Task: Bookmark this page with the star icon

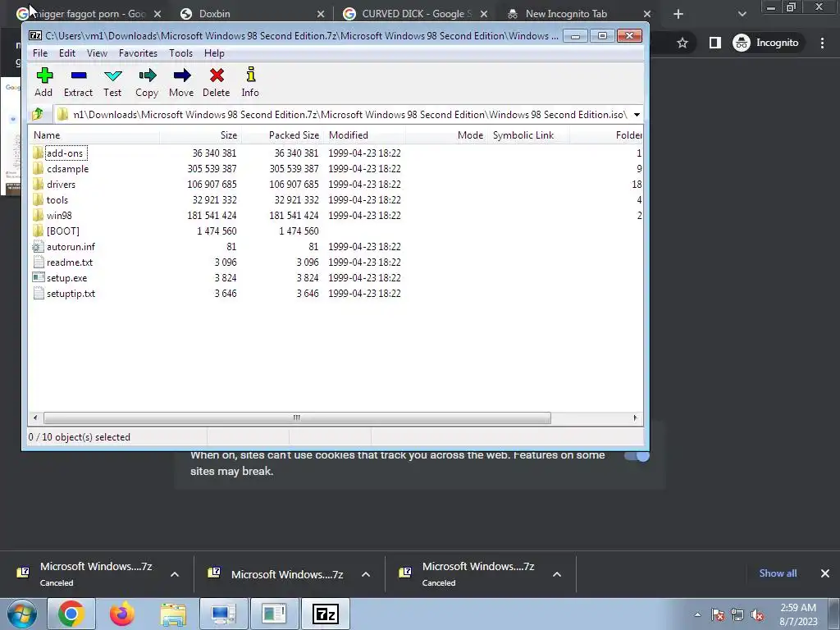Action: pyautogui.click(x=682, y=43)
